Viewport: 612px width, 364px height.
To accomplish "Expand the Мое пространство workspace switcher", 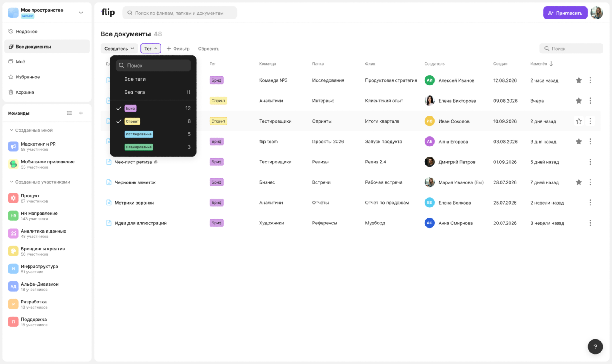I will tap(81, 13).
